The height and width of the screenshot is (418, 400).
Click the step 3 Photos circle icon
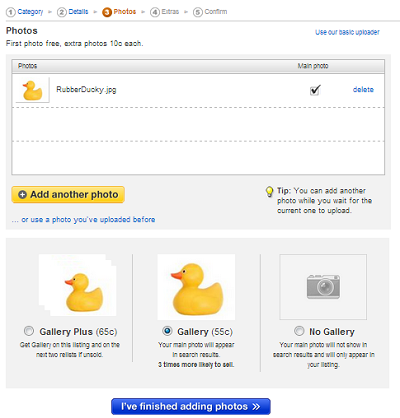pyautogui.click(x=107, y=12)
